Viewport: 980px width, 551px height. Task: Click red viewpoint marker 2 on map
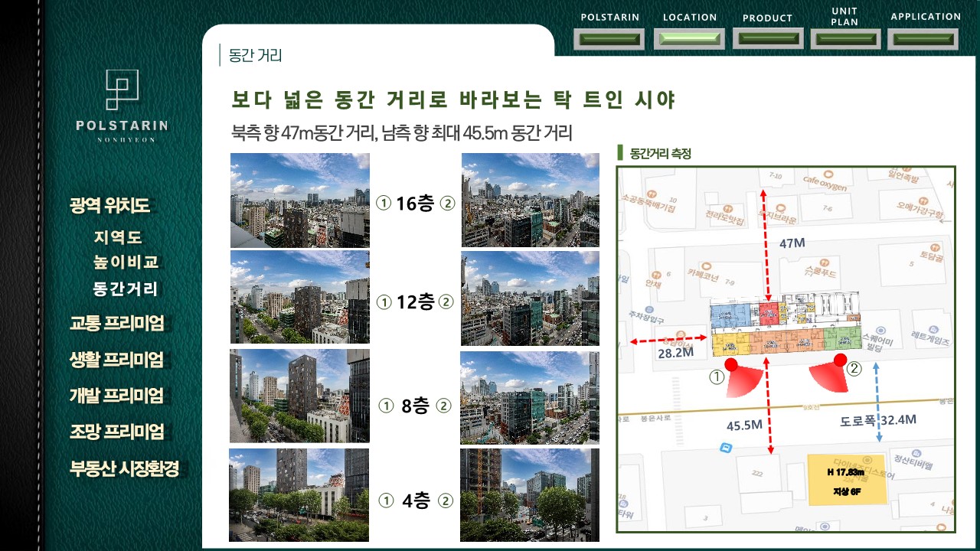(840, 360)
